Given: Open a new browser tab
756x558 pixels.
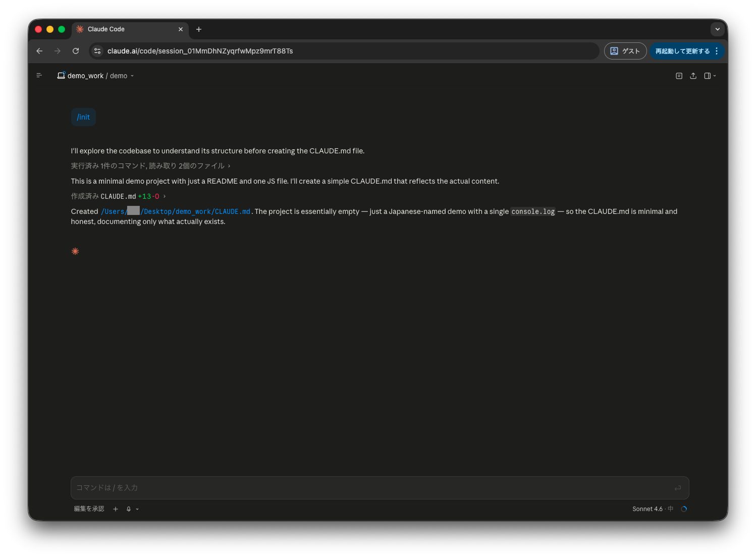Looking at the screenshot, I should point(199,29).
